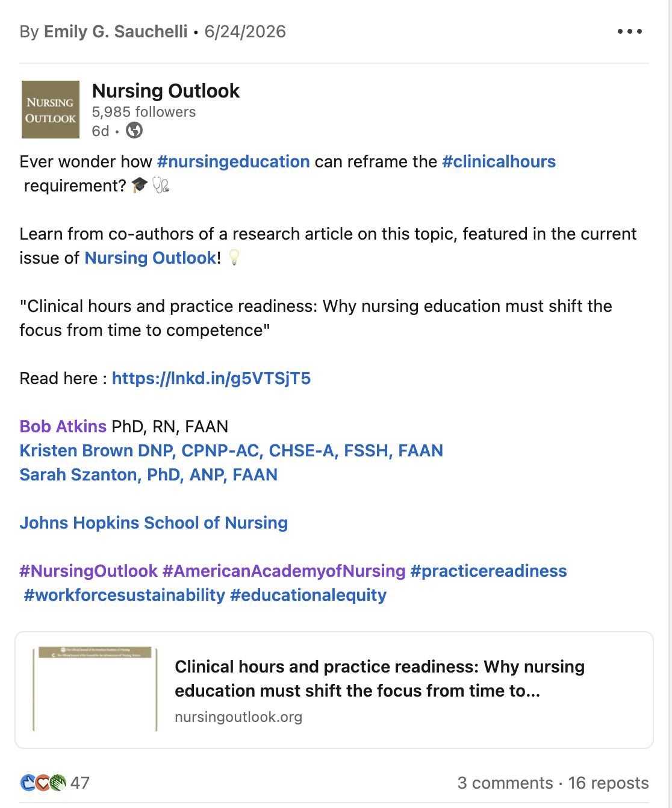672x808 pixels.
Task: Visit Johns Hopkins School of Nursing page
Action: point(154,523)
